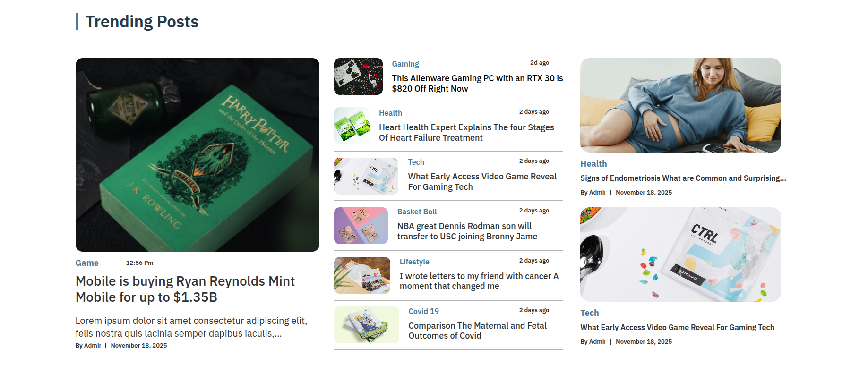Click the pregnant woman Health image
Screen dimensions: 868x373
tap(680, 105)
